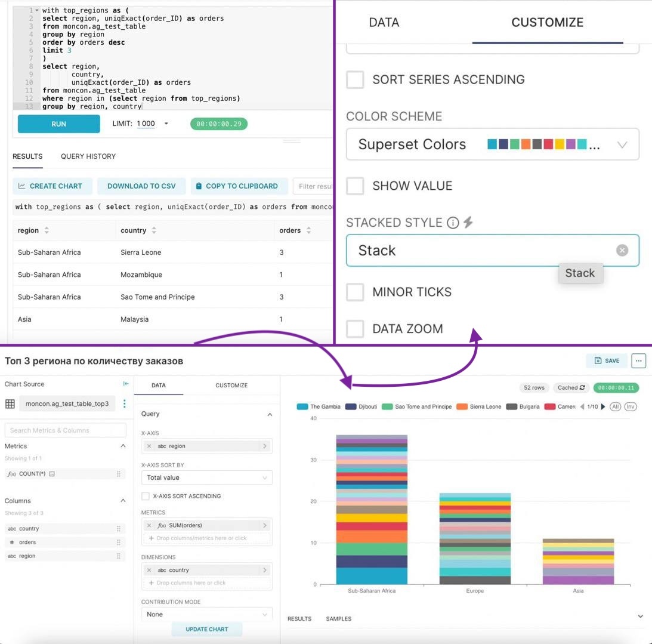This screenshot has height=644, width=652.
Task: Enable Sort Series Ascending checkbox
Action: 355,79
